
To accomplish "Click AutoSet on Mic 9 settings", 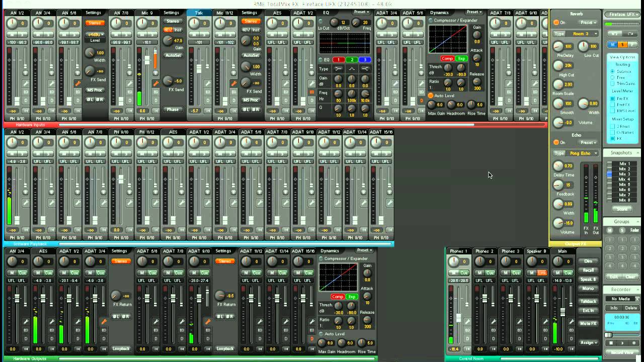I will point(173,55).
